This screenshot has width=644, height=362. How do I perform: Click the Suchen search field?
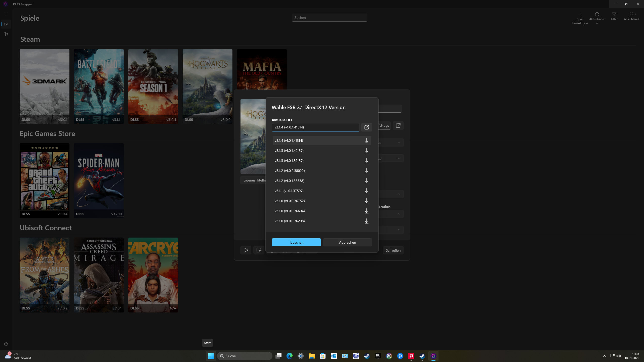(x=329, y=18)
